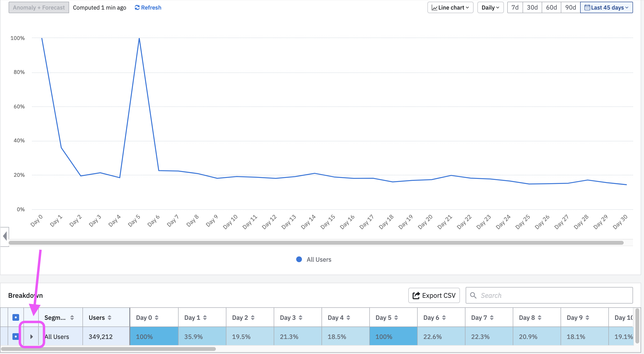Image resolution: width=644 pixels, height=354 pixels.
Task: Open the Daily interval dropdown
Action: pyautogui.click(x=490, y=7)
